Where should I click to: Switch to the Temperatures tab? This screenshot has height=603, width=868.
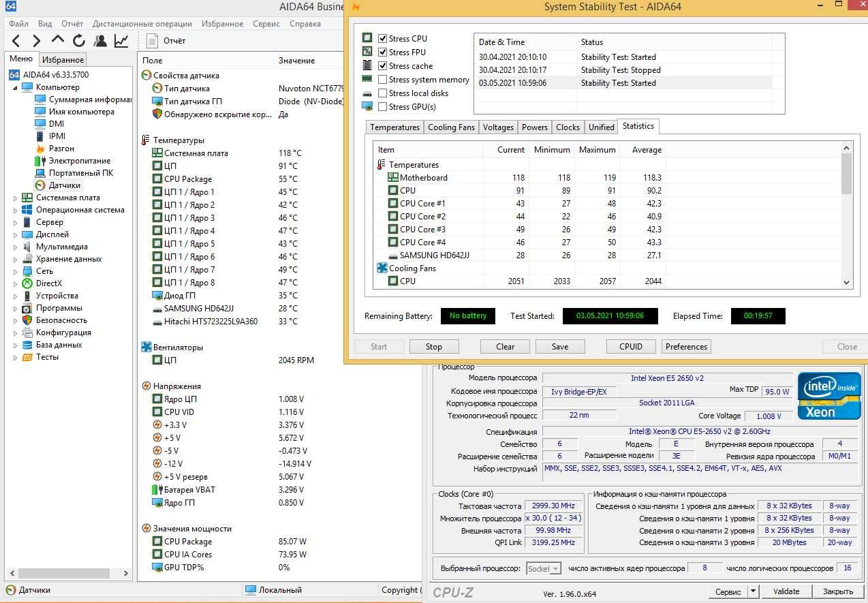[x=395, y=127]
